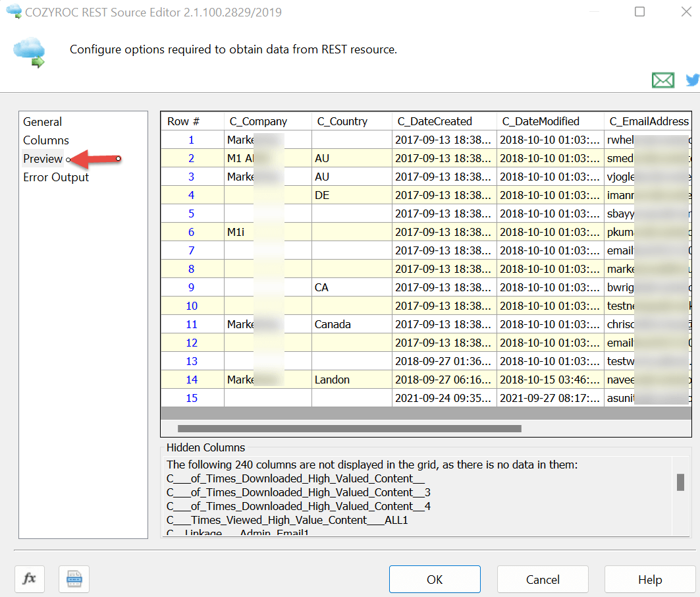Select row number 11
Viewport: 700px width, 597px height.
click(192, 324)
